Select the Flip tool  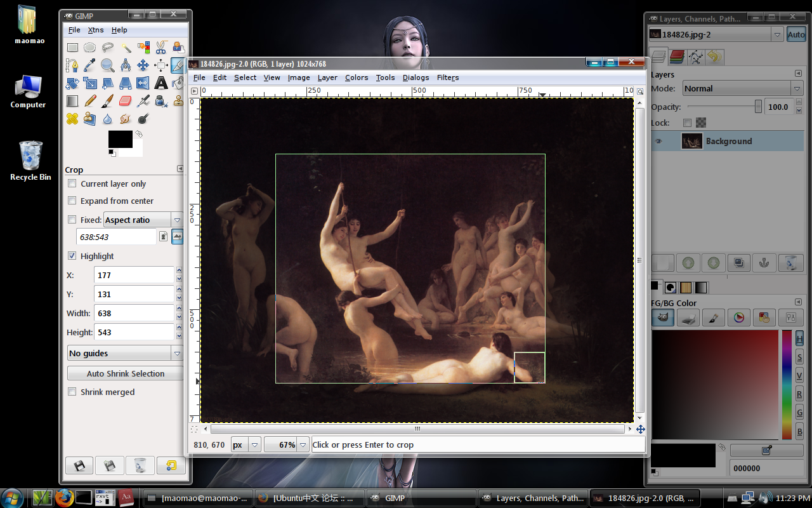[x=143, y=83]
